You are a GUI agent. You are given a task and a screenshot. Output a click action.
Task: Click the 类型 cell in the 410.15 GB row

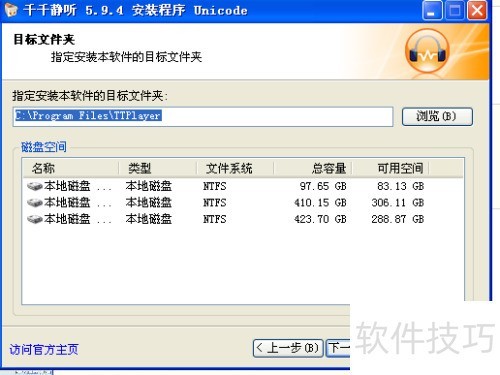coord(149,202)
